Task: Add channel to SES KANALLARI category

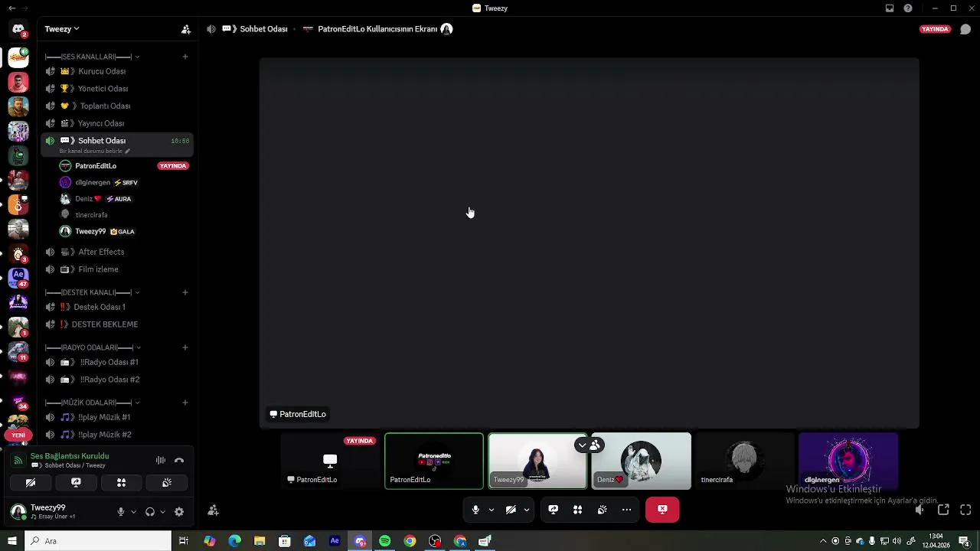Action: point(185,57)
